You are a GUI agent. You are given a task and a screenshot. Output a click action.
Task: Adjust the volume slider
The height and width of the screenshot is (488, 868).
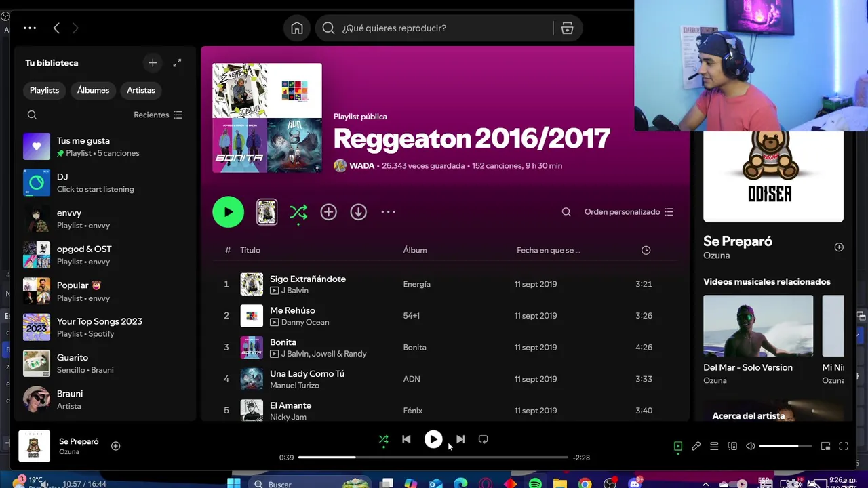point(785,446)
